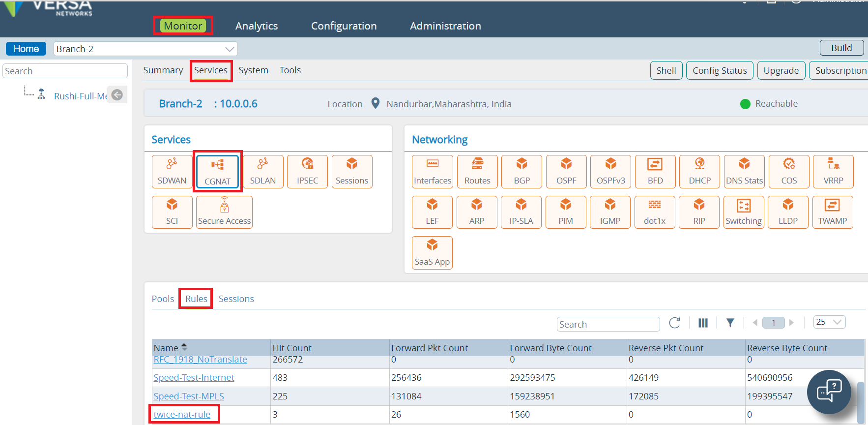Open the IPSEC service tile
The height and width of the screenshot is (425, 868).
point(307,172)
